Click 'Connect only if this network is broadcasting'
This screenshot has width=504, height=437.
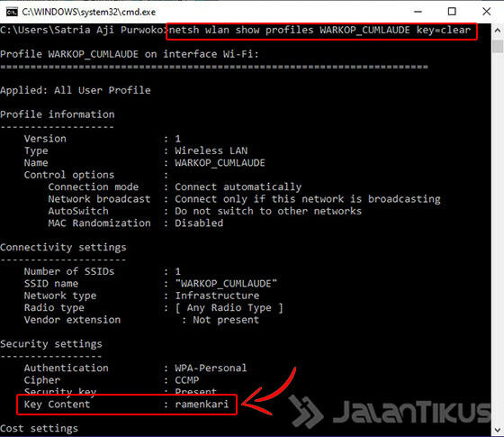308,199
